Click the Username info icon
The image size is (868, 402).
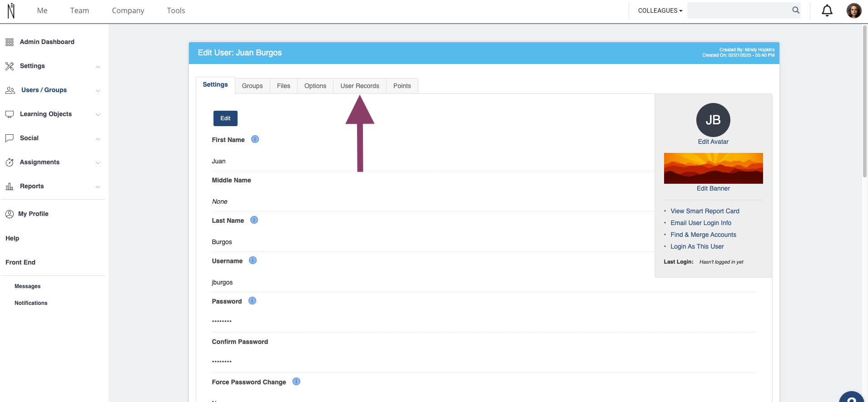coord(253,260)
